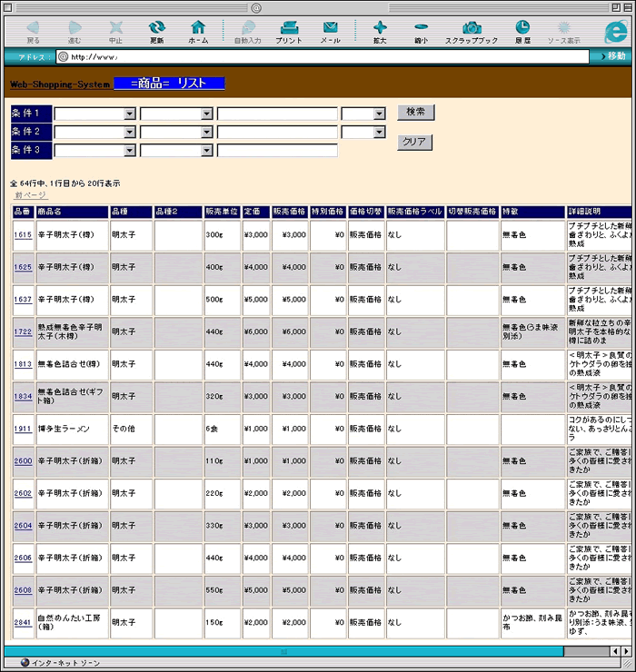Click the その他 category cell
The image size is (636, 672).
[131, 429]
